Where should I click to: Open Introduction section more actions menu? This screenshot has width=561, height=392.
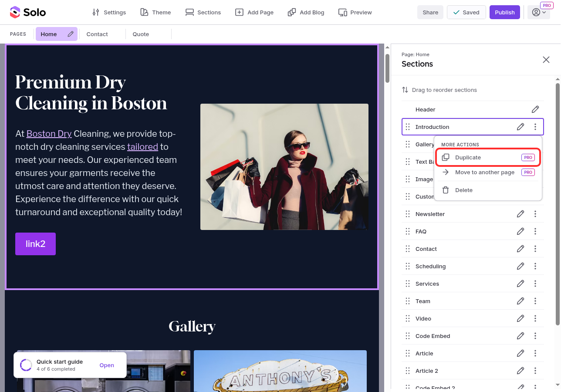tap(535, 127)
